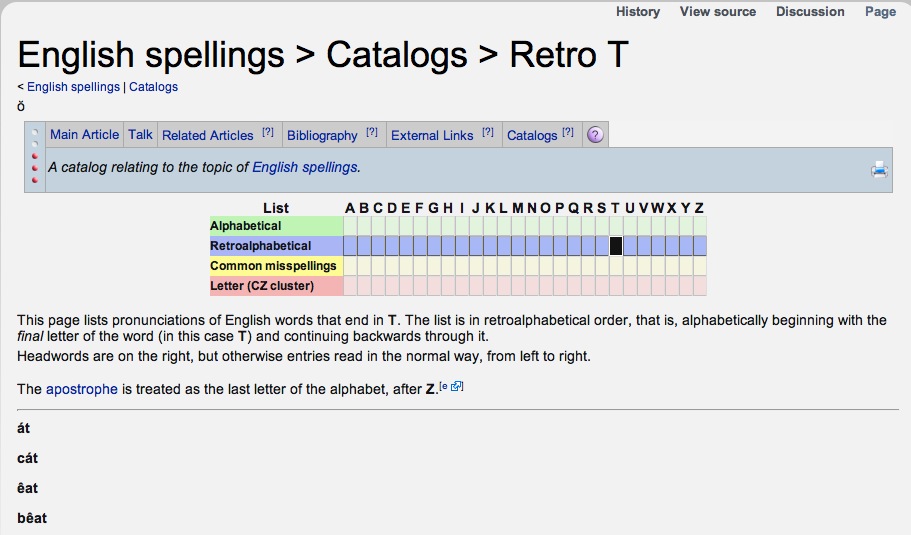Switch to the Talk tab
Viewport: 911px width, 535px height.
(141, 135)
